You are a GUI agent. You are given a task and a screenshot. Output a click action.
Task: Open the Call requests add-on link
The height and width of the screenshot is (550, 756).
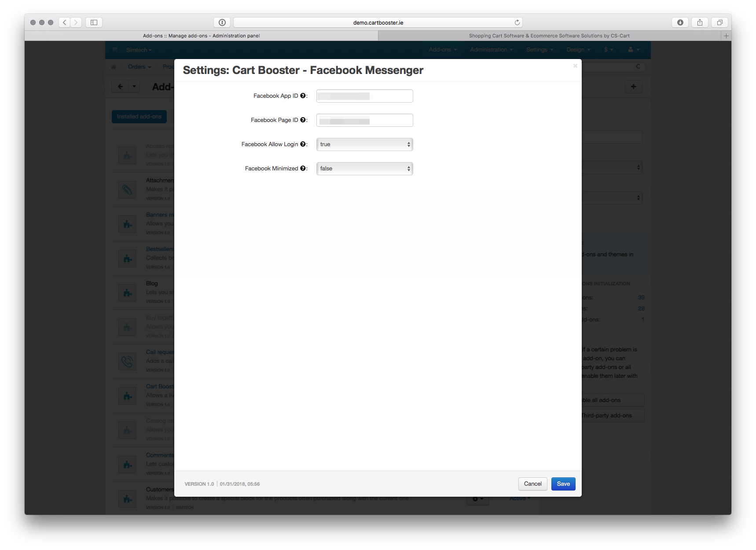pyautogui.click(x=160, y=352)
